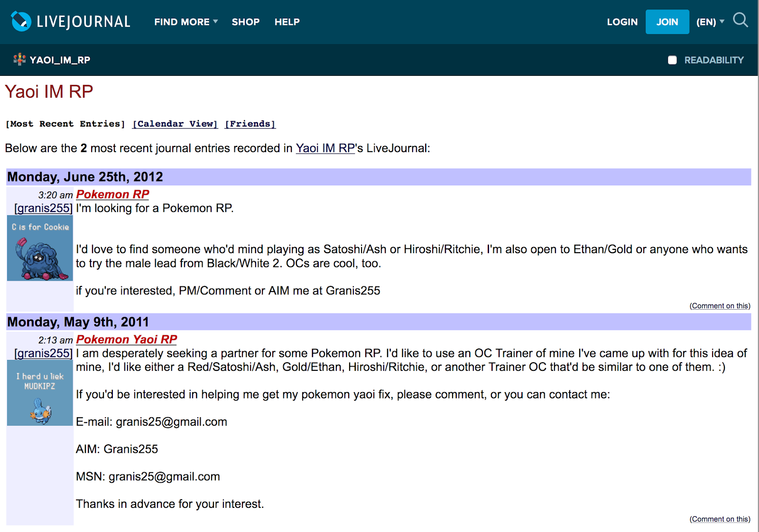Click the Most Recent Entries label
The height and width of the screenshot is (532, 759).
[x=65, y=124]
